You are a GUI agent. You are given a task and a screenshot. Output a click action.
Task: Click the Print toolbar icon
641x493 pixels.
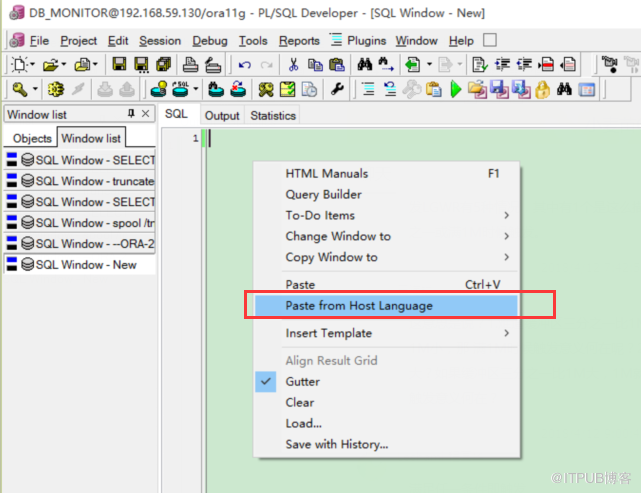click(x=190, y=65)
